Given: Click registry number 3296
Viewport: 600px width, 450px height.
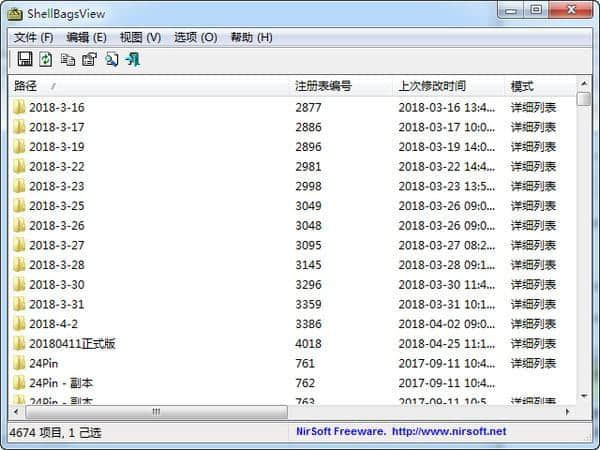Looking at the screenshot, I should point(308,285).
